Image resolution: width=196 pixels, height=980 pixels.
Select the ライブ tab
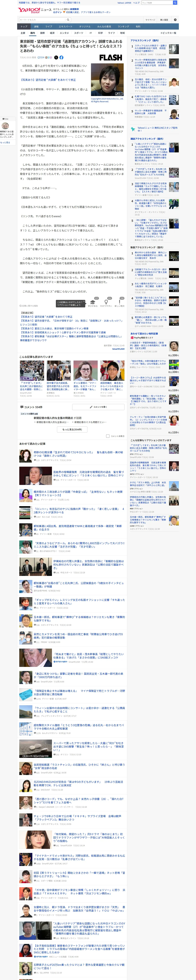(48, 27)
